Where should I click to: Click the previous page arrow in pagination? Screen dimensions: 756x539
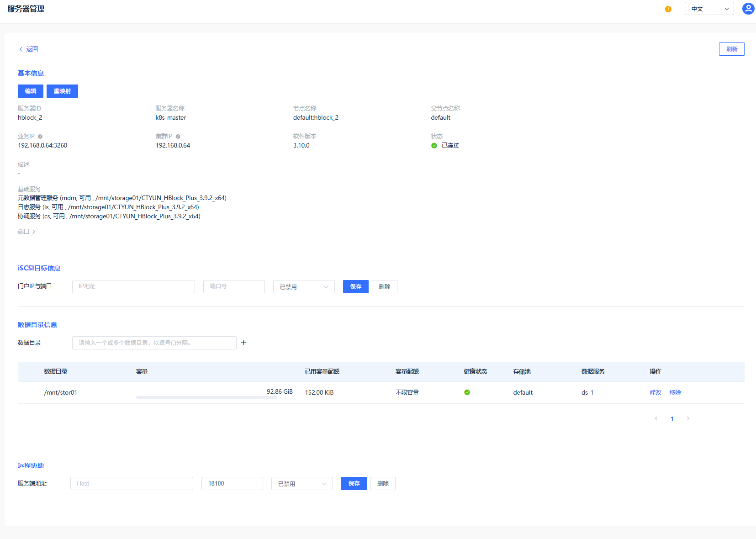point(656,418)
